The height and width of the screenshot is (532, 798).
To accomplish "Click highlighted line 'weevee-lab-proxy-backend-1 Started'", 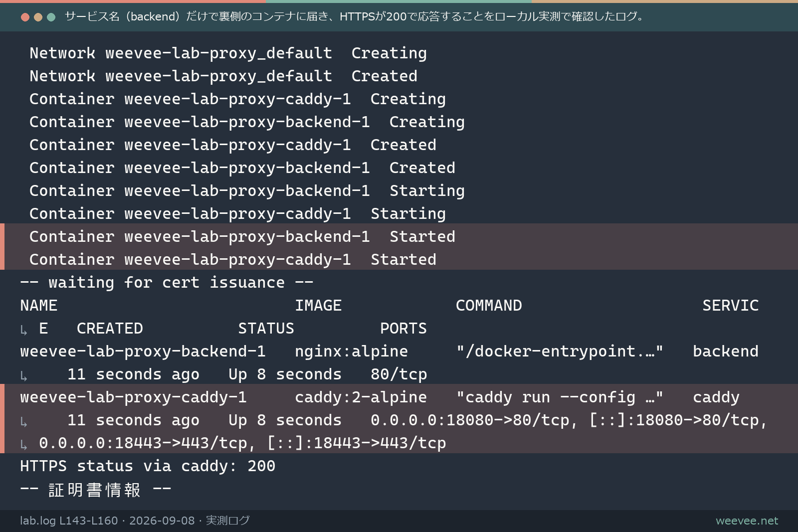I will pyautogui.click(x=242, y=236).
